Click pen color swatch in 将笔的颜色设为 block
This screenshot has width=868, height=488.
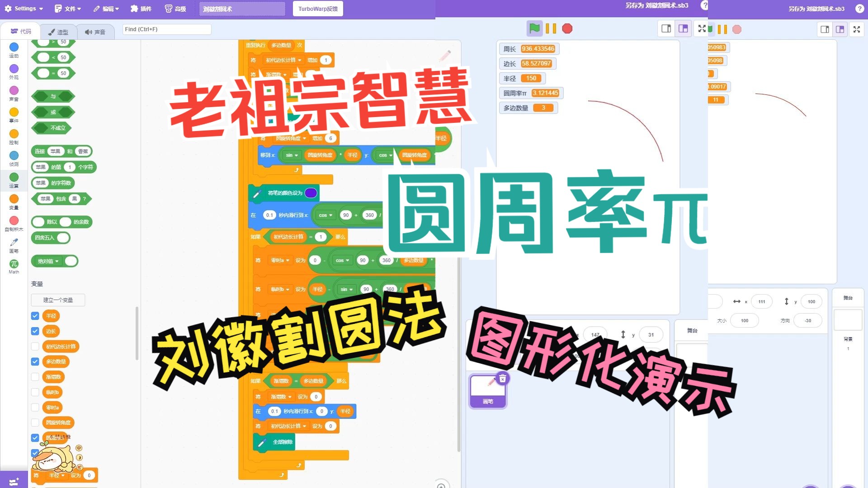click(311, 193)
